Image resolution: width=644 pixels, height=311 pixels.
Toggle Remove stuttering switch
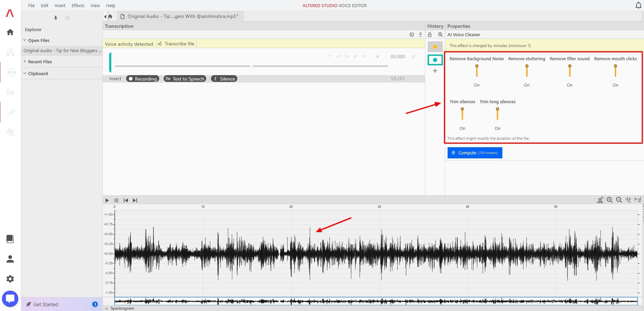(527, 71)
